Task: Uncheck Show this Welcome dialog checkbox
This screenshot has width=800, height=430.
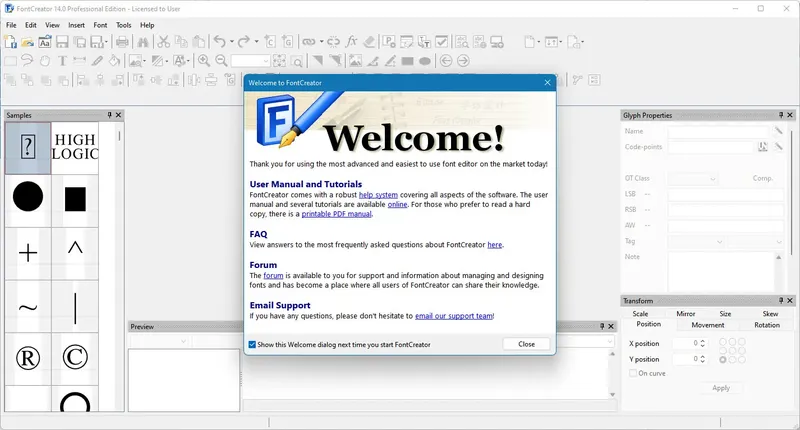Action: 252,345
